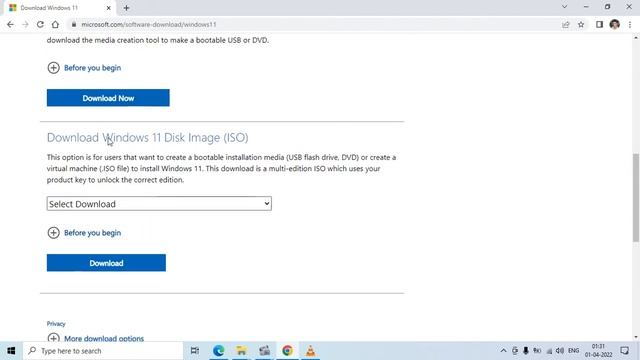Bookmark this page with the star icon
The height and width of the screenshot is (360, 640).
(581, 24)
